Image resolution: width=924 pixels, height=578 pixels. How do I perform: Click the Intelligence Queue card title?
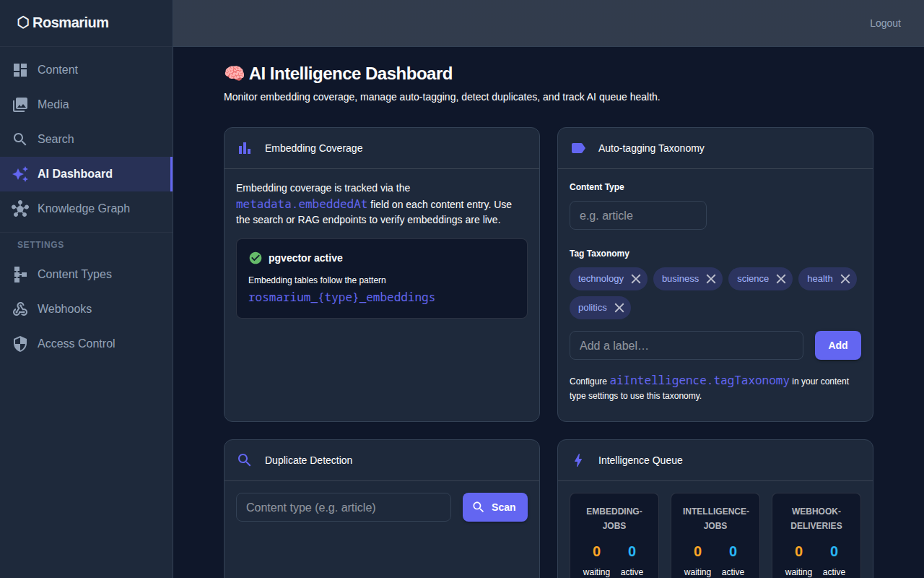(x=640, y=460)
